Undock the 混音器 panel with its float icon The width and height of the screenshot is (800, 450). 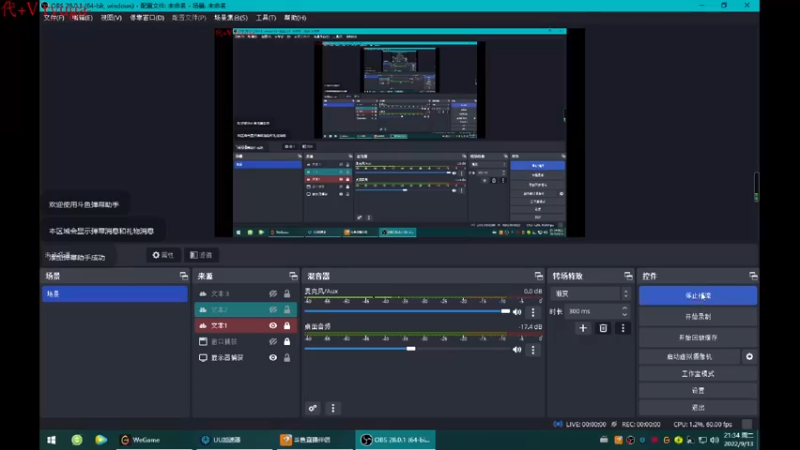pos(538,276)
